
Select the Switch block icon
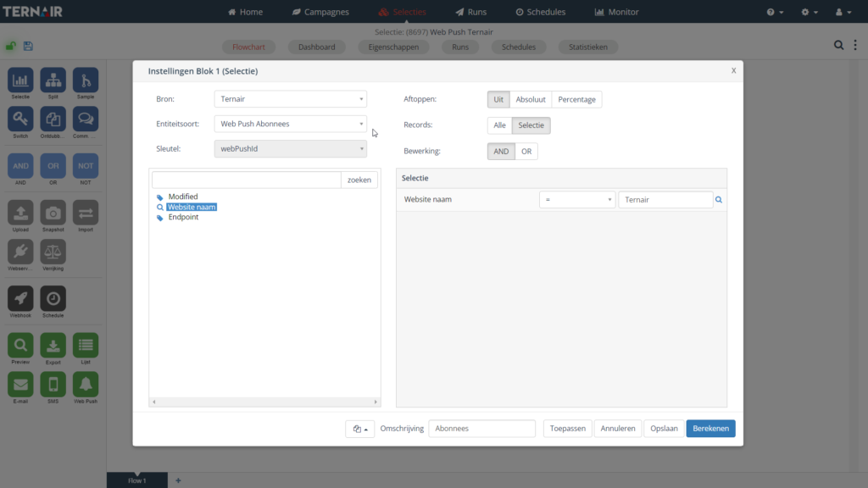(20, 119)
